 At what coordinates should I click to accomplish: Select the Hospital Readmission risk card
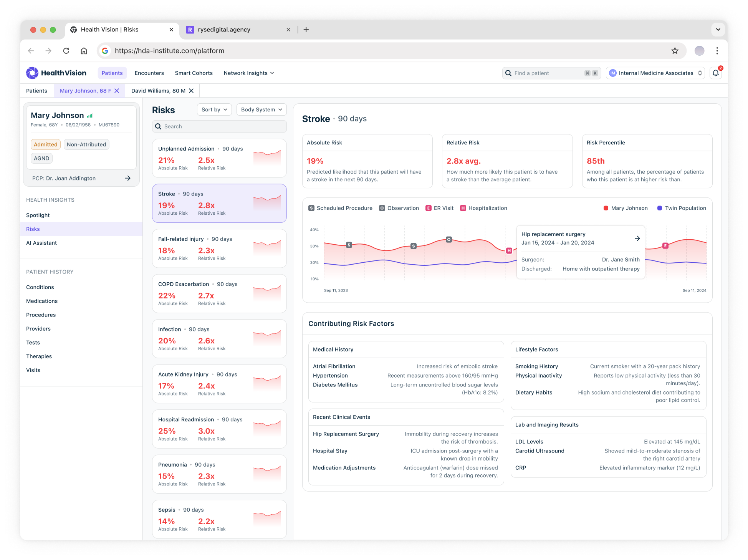(x=219, y=429)
